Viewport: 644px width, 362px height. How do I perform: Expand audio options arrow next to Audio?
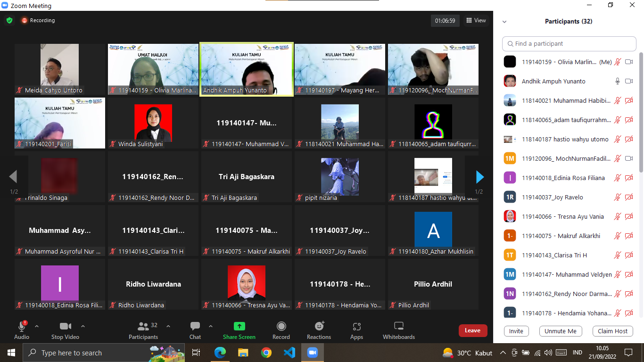pyautogui.click(x=37, y=326)
